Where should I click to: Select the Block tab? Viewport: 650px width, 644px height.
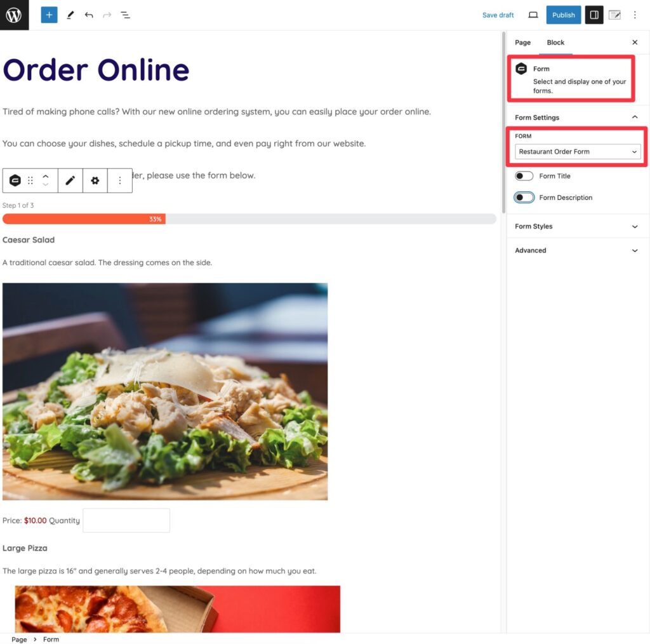555,43
